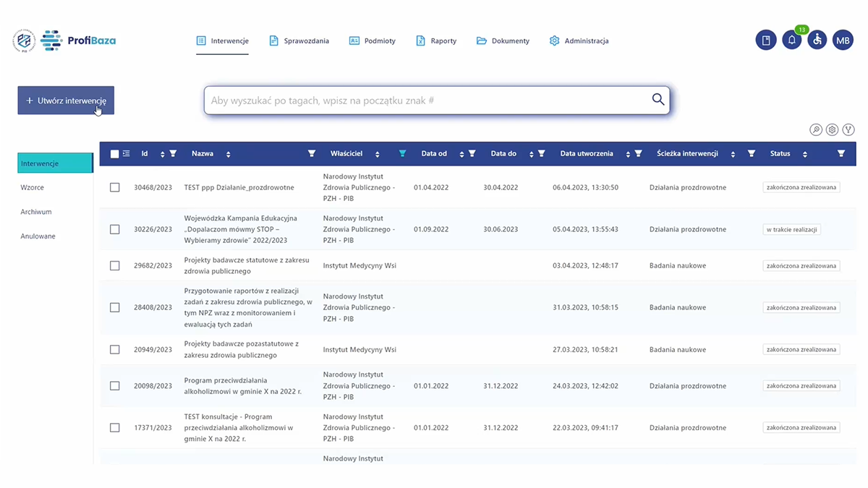The height and width of the screenshot is (488, 868).
Task: Open the Nazwa column filter funnel
Action: tap(312, 153)
